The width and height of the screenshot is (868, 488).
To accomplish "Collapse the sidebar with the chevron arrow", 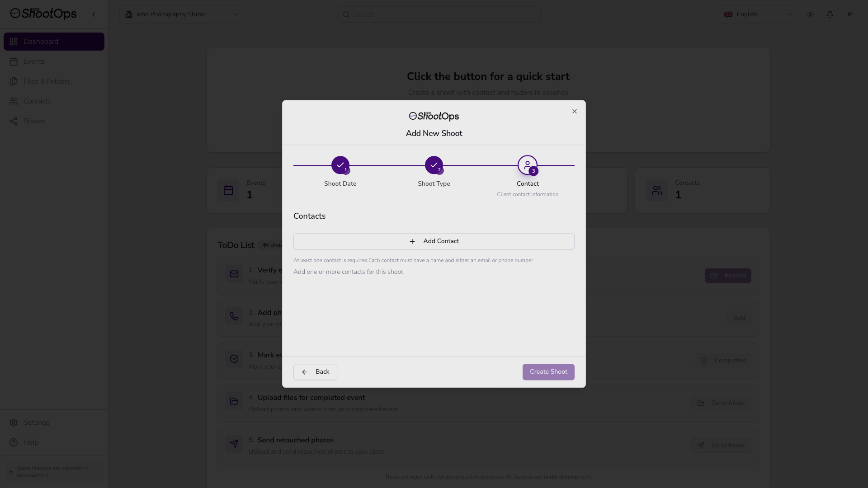I will (94, 14).
